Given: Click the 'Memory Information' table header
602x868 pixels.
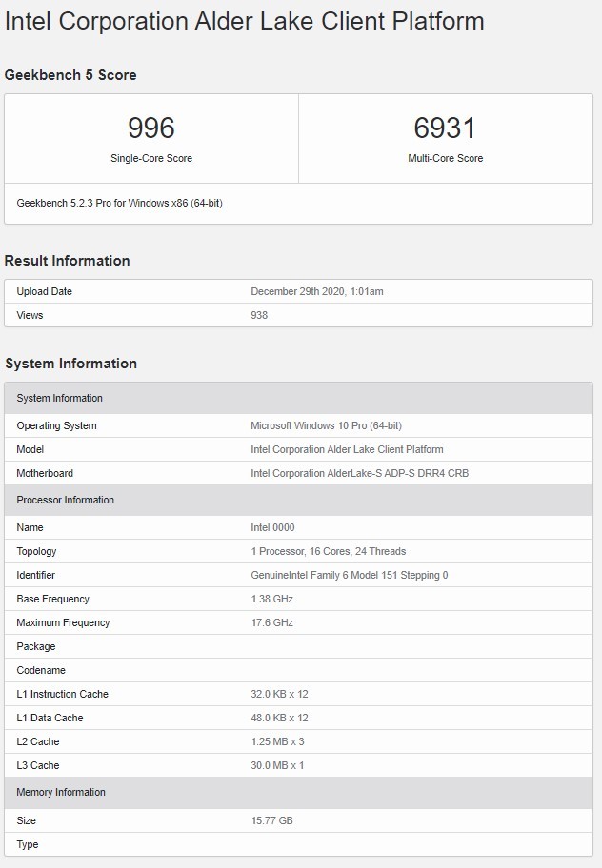Looking at the screenshot, I should [298, 792].
